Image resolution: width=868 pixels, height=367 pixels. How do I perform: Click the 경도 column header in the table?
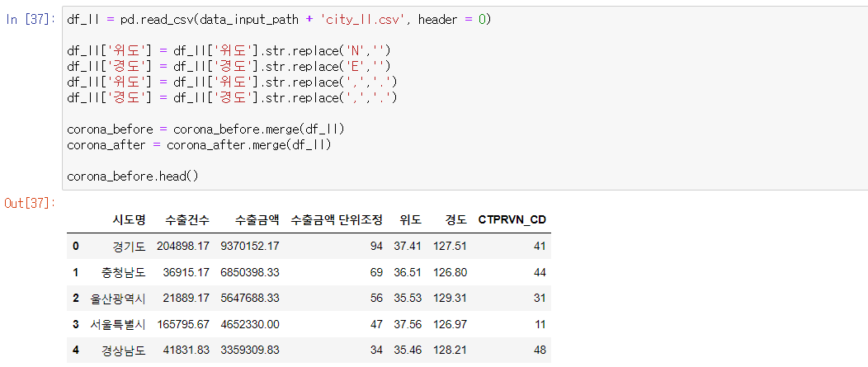(x=456, y=219)
